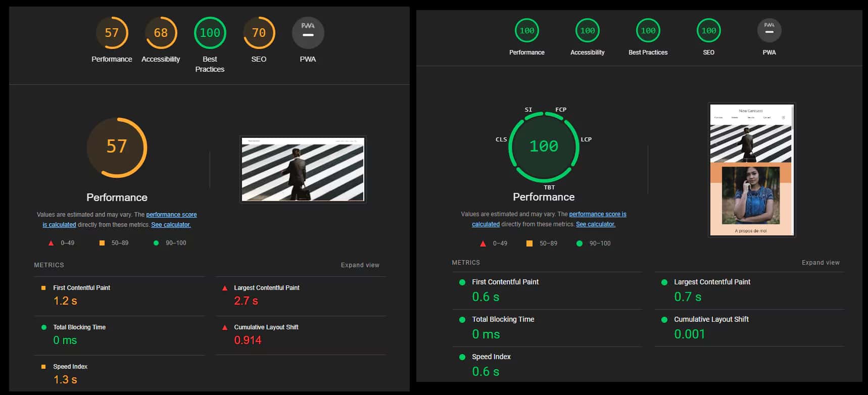
Task: Expand Cumulative Layout Shift 0.914 metric
Action: pos(301,335)
